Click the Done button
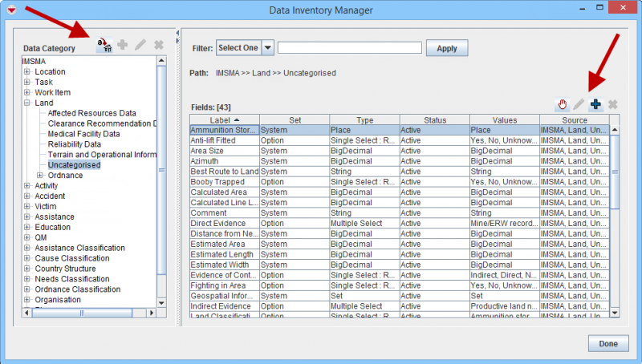This screenshot has height=364, width=642. 608,344
